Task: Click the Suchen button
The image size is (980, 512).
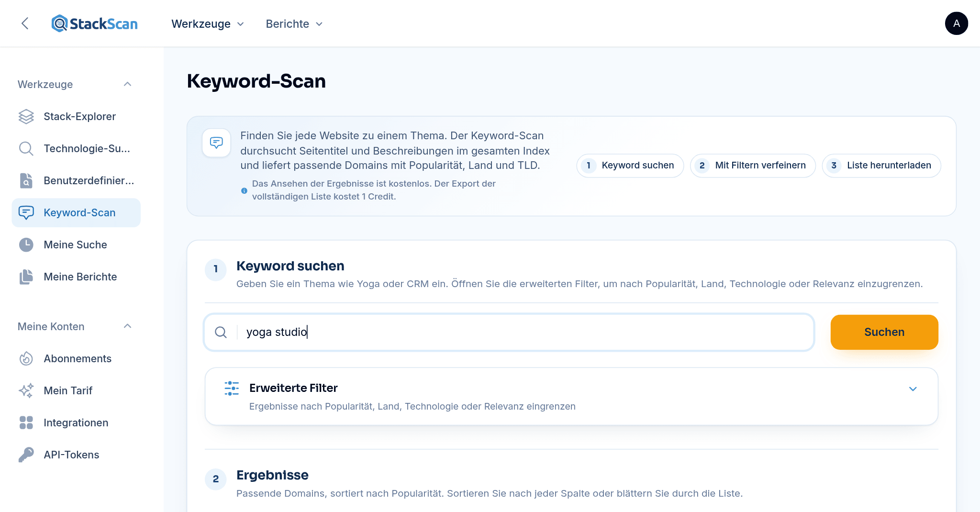Action: (x=884, y=332)
